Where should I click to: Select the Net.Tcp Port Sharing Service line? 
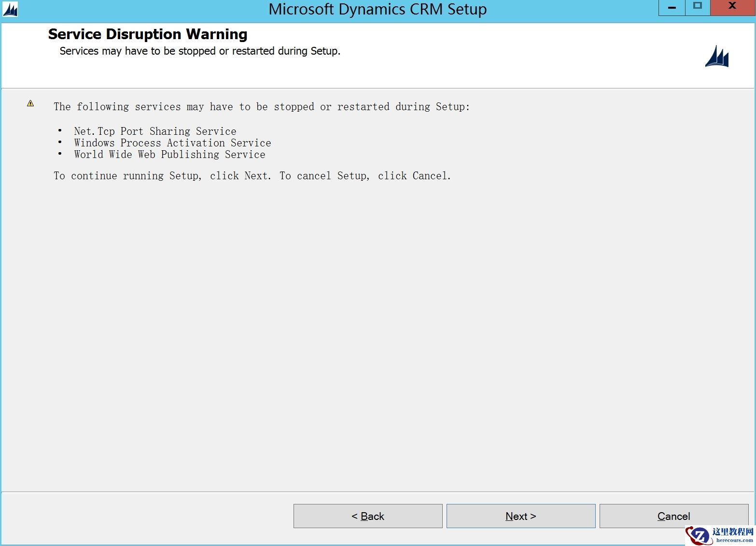pyautogui.click(x=155, y=131)
